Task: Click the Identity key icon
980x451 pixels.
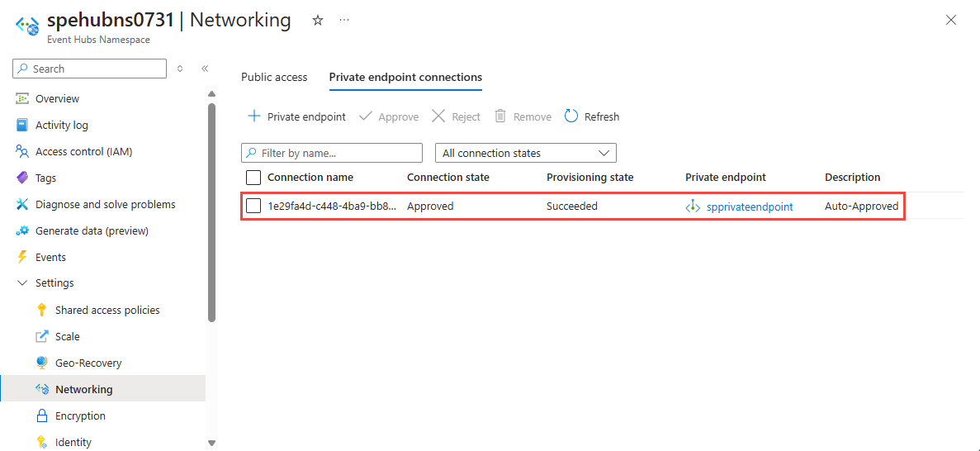Action: pyautogui.click(x=42, y=442)
